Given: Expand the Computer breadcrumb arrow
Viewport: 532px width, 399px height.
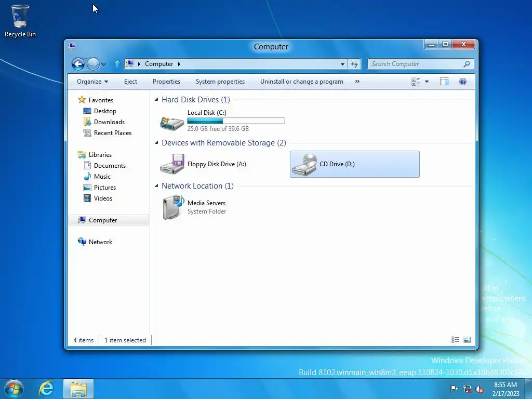Looking at the screenshot, I should 179,64.
